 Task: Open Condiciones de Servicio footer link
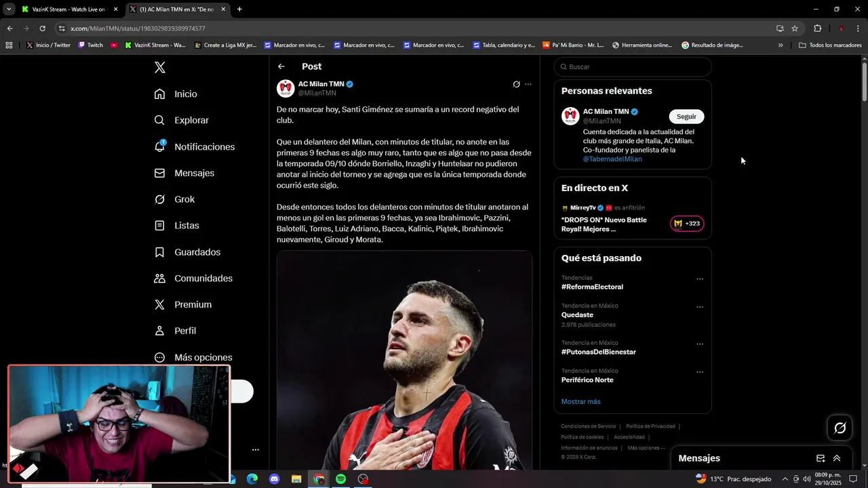pos(589,426)
